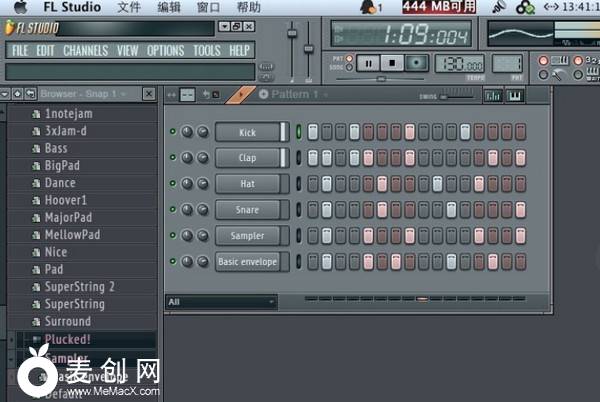Toggle Kick channel select LED
This screenshot has width=600, height=402.
tap(298, 132)
